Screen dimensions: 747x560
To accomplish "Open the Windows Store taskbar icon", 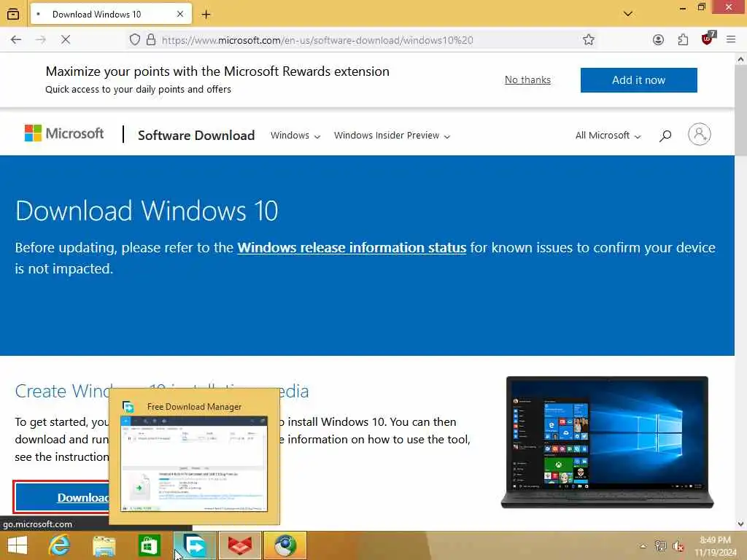I will [149, 545].
